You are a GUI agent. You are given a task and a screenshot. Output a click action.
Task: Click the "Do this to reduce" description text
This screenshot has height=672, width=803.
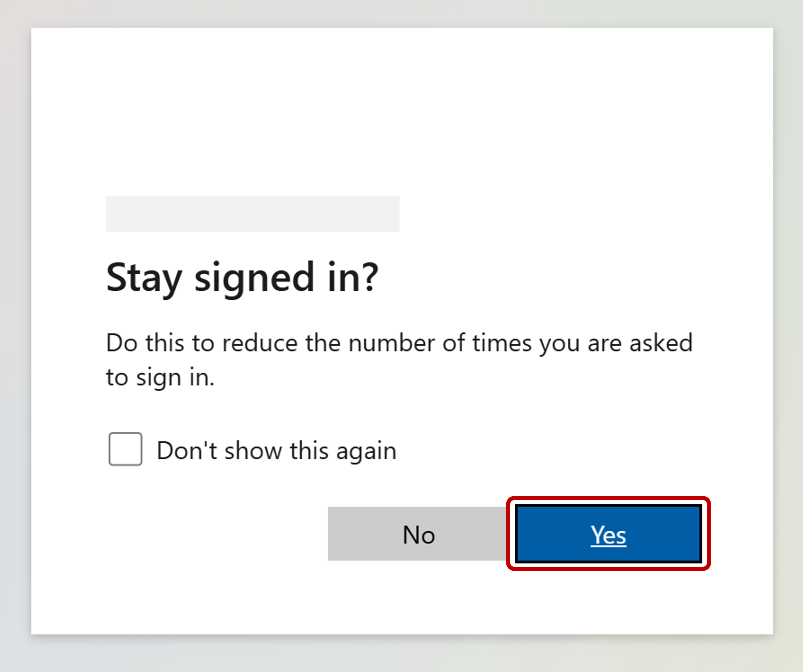(399, 343)
